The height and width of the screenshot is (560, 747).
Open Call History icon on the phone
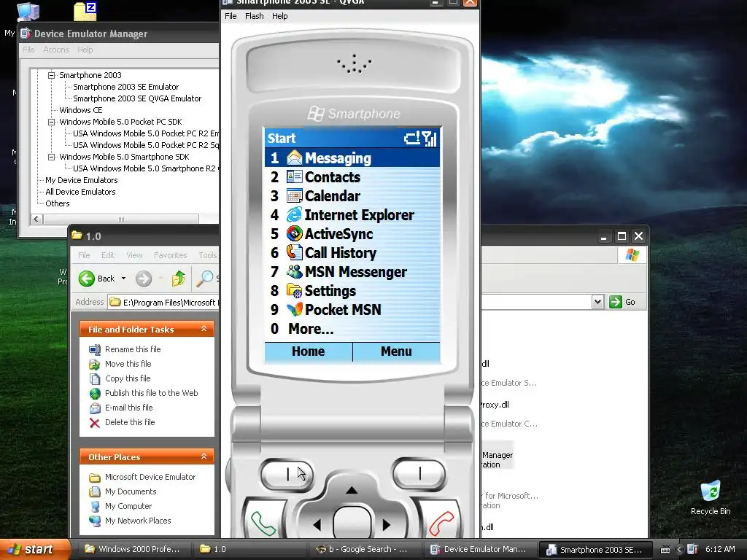pos(295,252)
